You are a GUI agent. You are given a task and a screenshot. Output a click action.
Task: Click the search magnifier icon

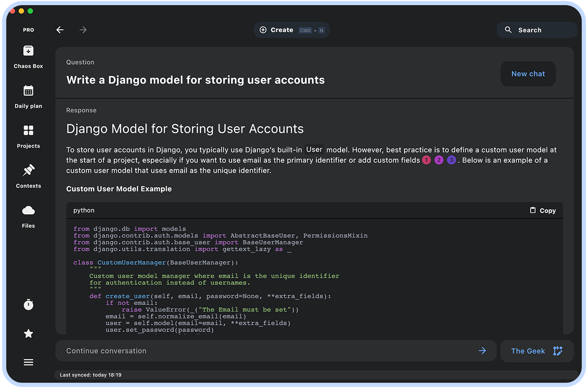point(508,30)
